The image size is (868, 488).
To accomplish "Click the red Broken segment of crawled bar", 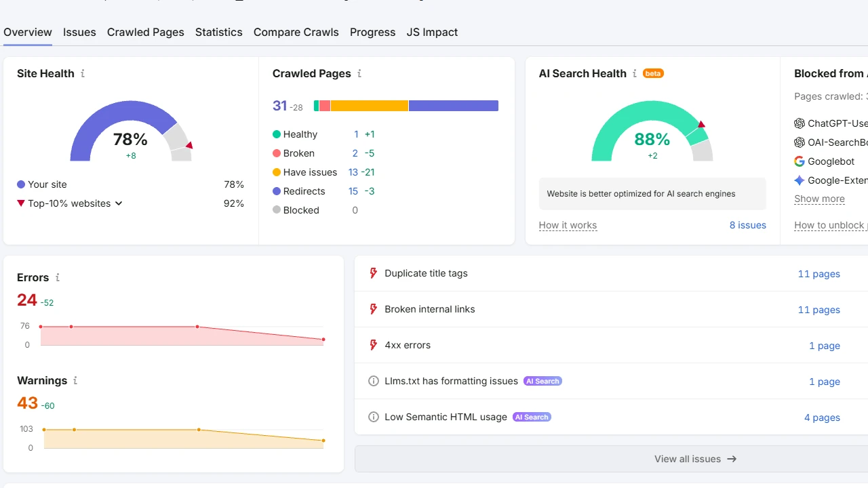I will click(x=325, y=106).
